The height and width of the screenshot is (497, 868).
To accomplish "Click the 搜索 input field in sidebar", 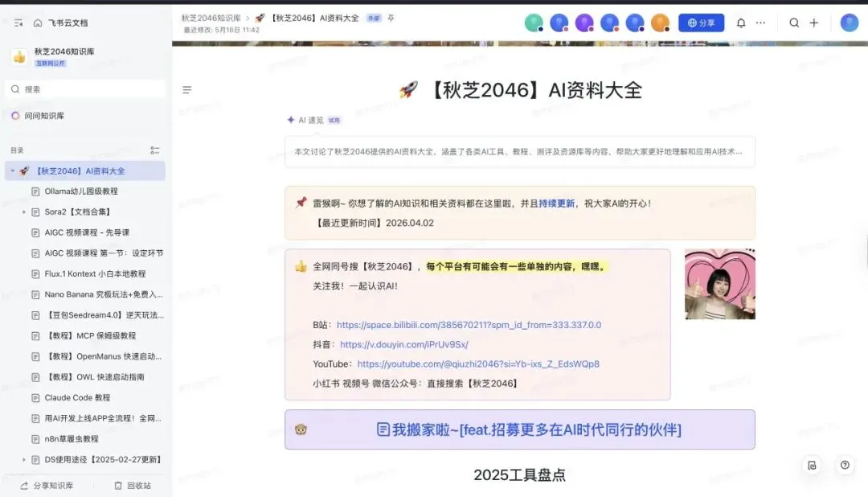I will pos(85,89).
